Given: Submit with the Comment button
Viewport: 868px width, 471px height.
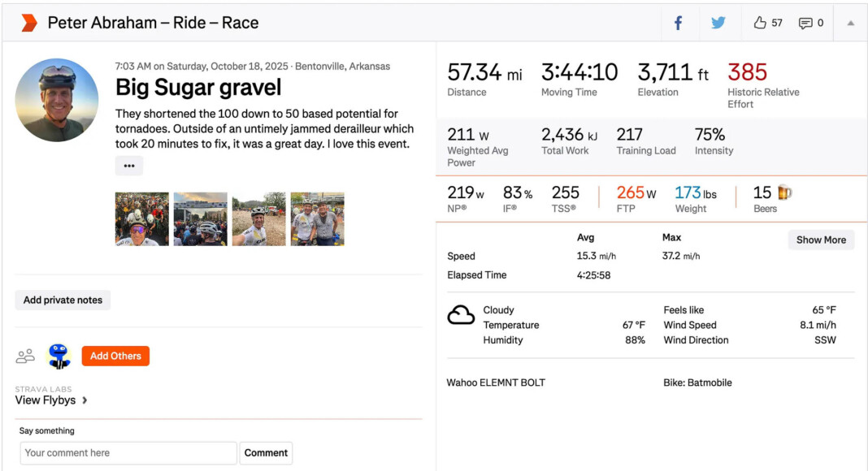Looking at the screenshot, I should [x=266, y=453].
